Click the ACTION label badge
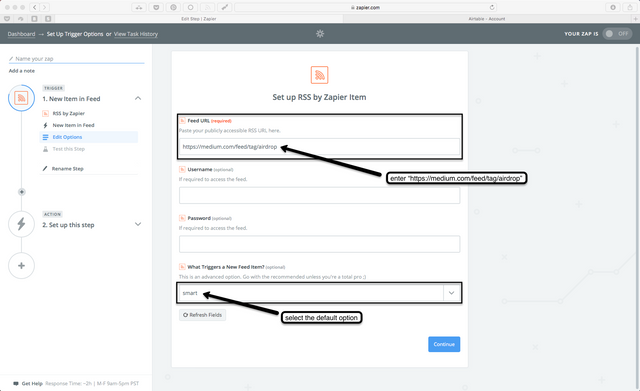This screenshot has height=391, width=640. 52,214
